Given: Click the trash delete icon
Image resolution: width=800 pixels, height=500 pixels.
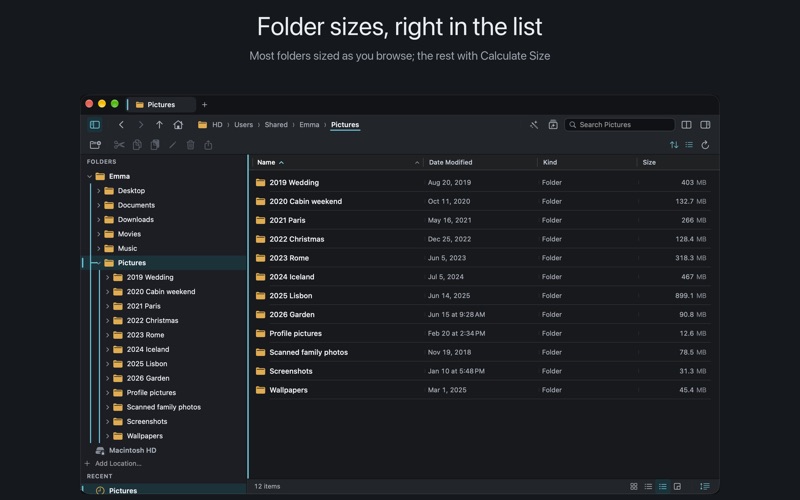Looking at the screenshot, I should click(x=190, y=145).
